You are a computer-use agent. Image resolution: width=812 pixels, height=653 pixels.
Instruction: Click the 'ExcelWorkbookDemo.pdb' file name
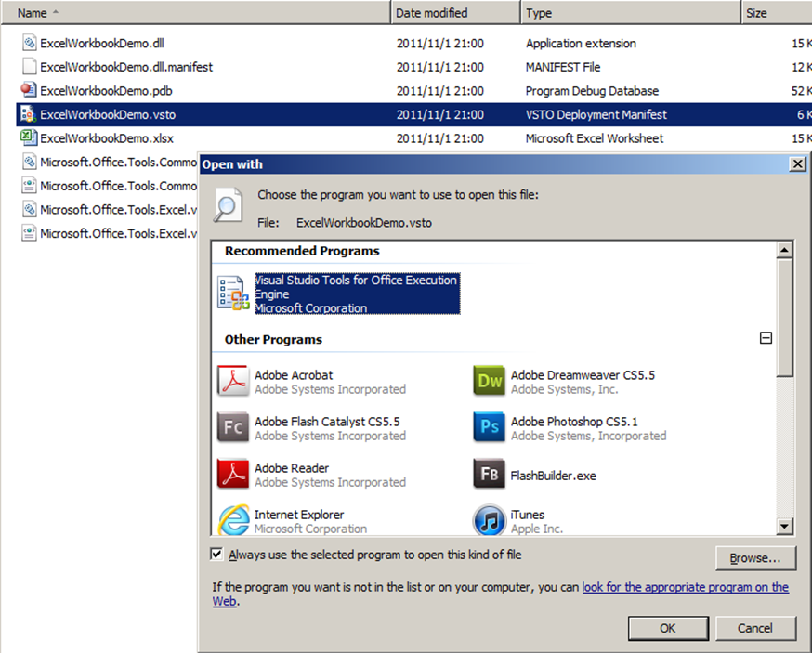click(106, 91)
